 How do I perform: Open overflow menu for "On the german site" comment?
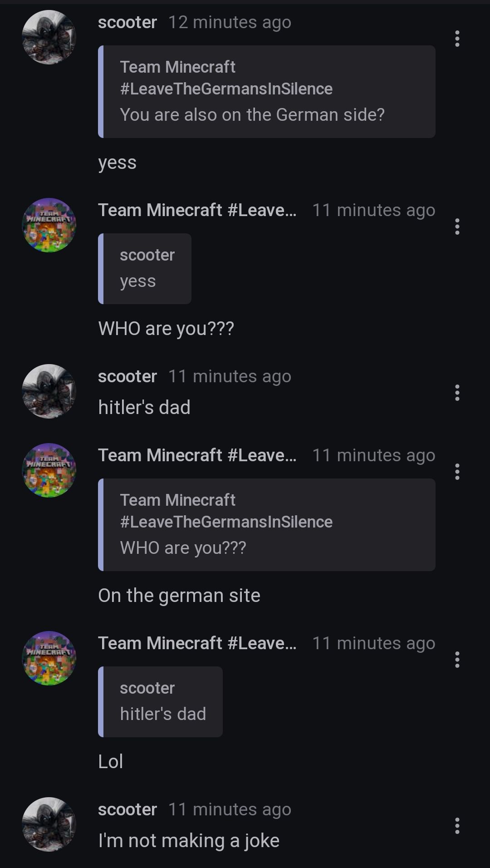[x=457, y=472]
